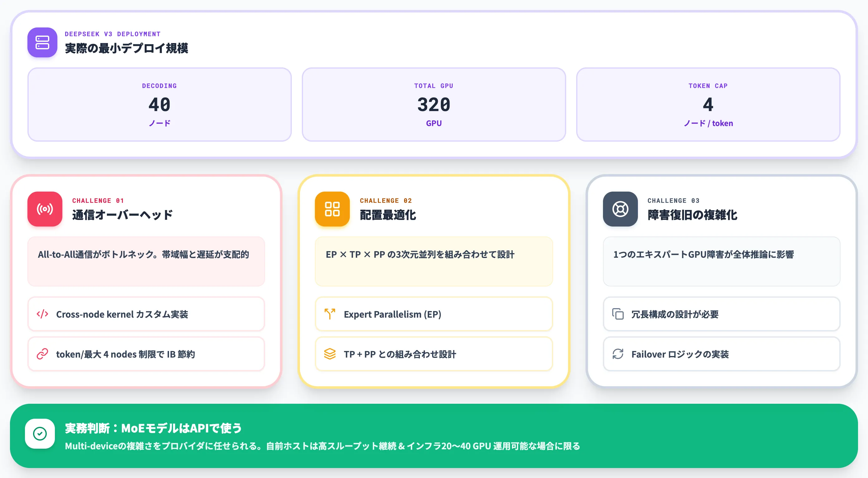The image size is (868, 478).
Task: Click the copy icon beside 冗長構成の設計が必要
Action: pos(618,314)
